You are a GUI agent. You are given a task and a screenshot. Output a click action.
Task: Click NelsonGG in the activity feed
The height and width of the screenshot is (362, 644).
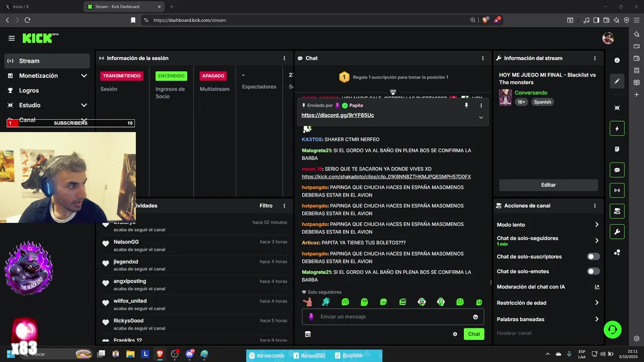coord(126,242)
